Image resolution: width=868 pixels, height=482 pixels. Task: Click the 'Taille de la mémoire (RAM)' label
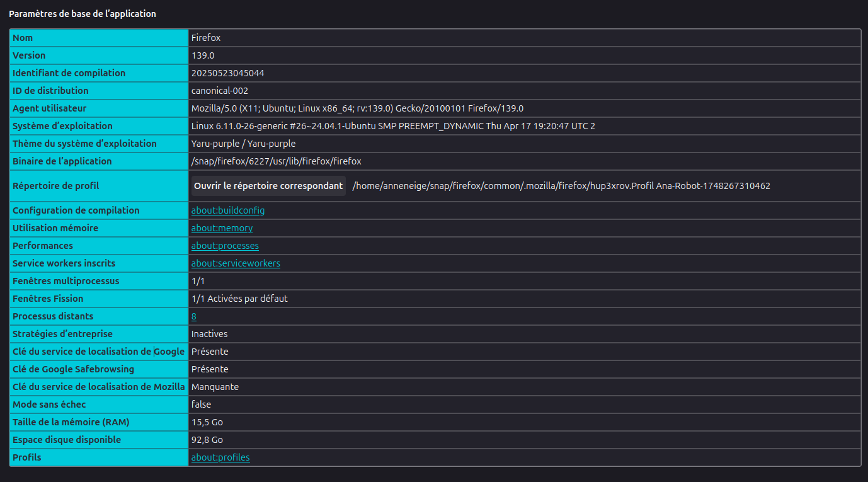[x=71, y=422]
